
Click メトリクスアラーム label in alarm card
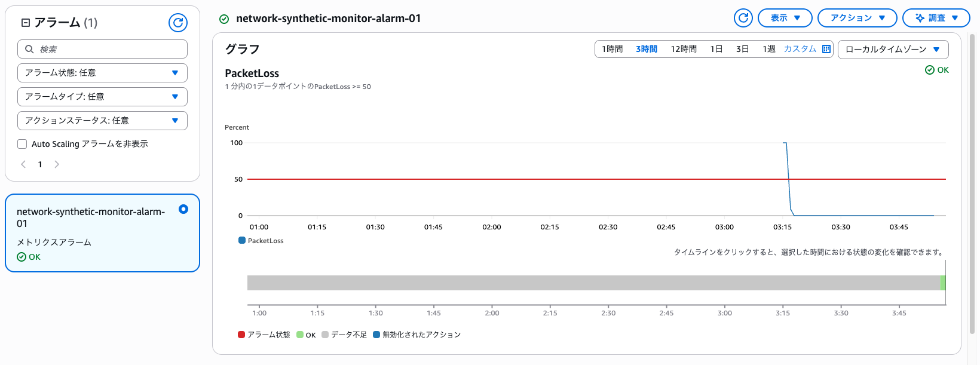point(54,242)
